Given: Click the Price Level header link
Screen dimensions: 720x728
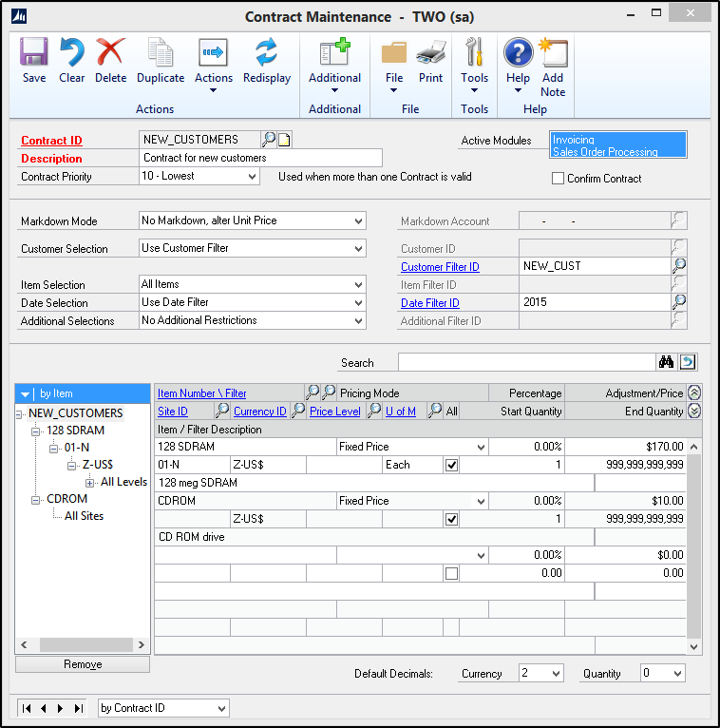Looking at the screenshot, I should click(335, 412).
